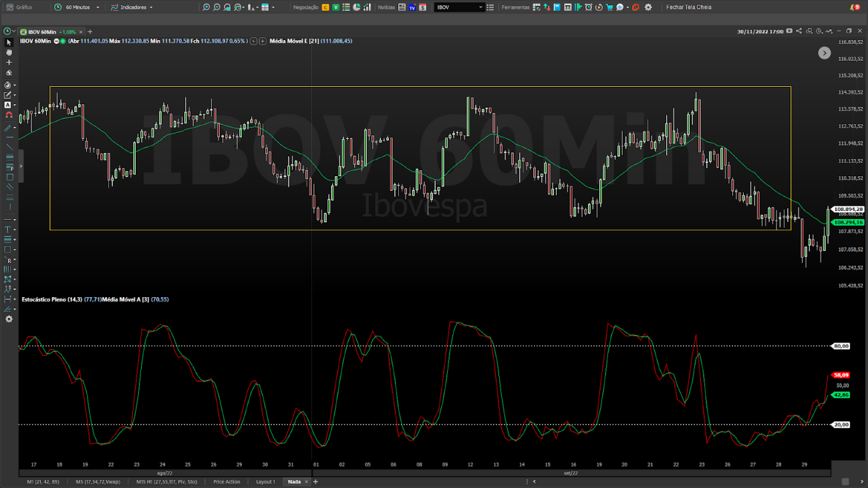
Task: Select the rectangle drawing tool
Action: coord(9,177)
